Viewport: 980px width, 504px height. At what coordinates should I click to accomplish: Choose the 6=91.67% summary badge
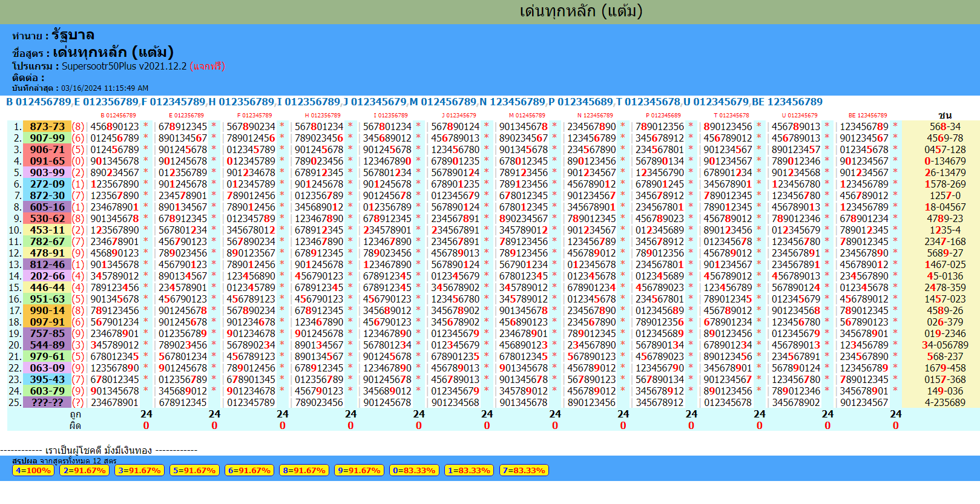click(249, 470)
